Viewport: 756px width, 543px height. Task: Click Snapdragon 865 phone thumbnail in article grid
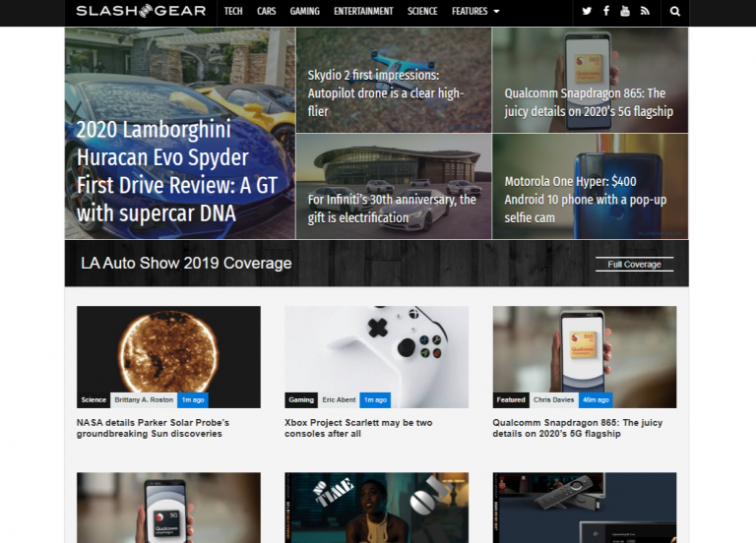(585, 356)
